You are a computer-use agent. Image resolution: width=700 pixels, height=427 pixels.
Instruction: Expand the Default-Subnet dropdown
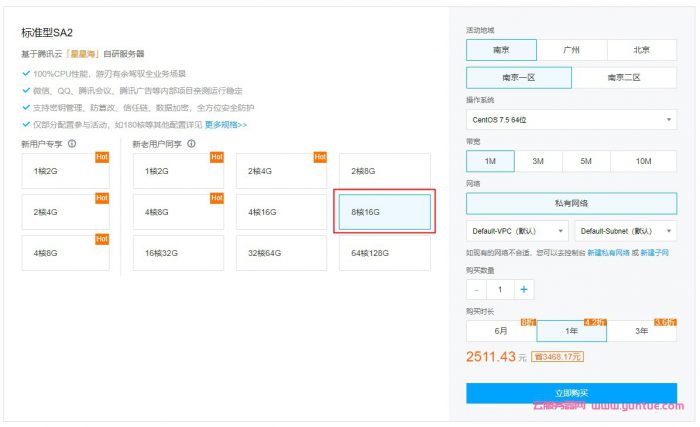(624, 230)
